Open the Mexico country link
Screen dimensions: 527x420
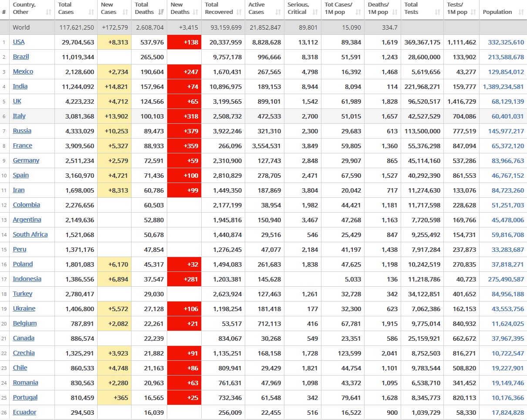click(x=23, y=72)
